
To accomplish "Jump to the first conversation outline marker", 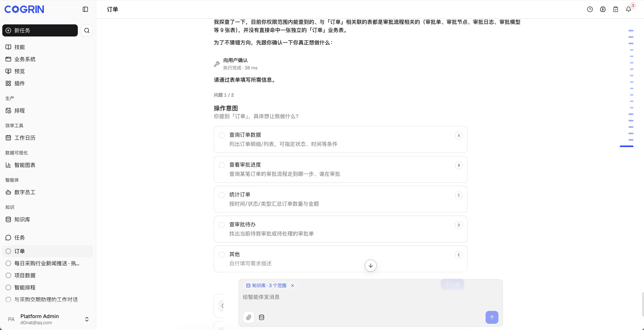I will coord(631,30).
